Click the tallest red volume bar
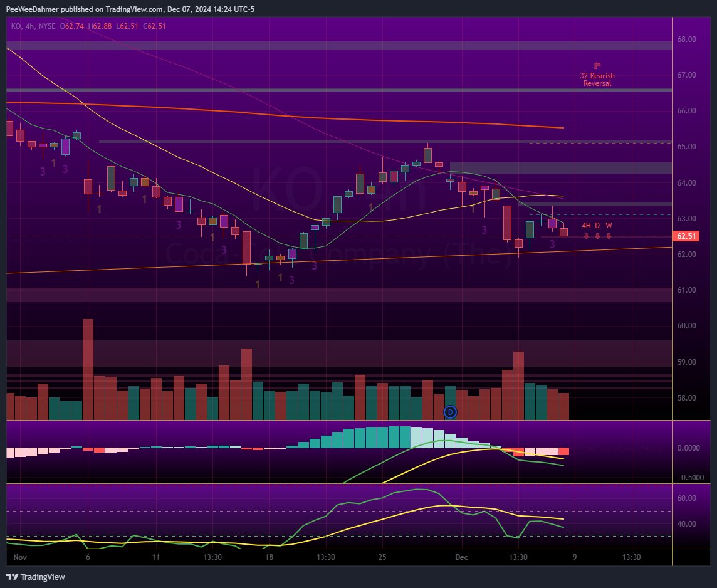This screenshot has height=588, width=717. 88,369
